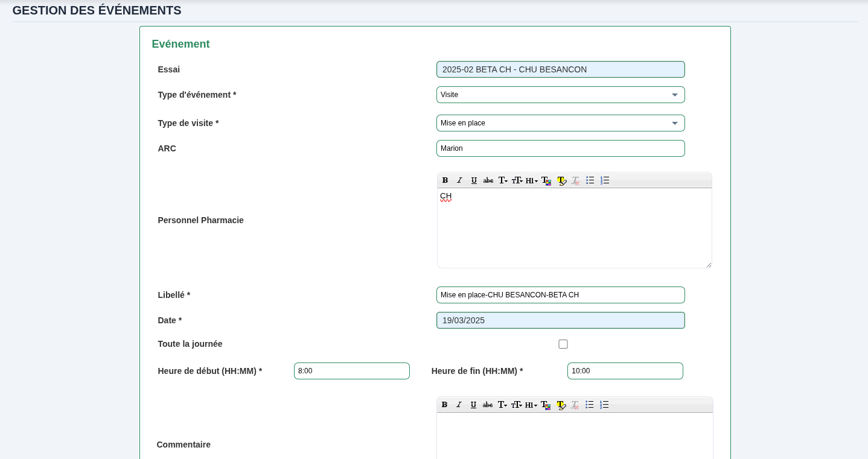Apply strikethrough in Commentaire editor toolbar
Image resolution: width=868 pixels, height=459 pixels.
pyautogui.click(x=488, y=405)
